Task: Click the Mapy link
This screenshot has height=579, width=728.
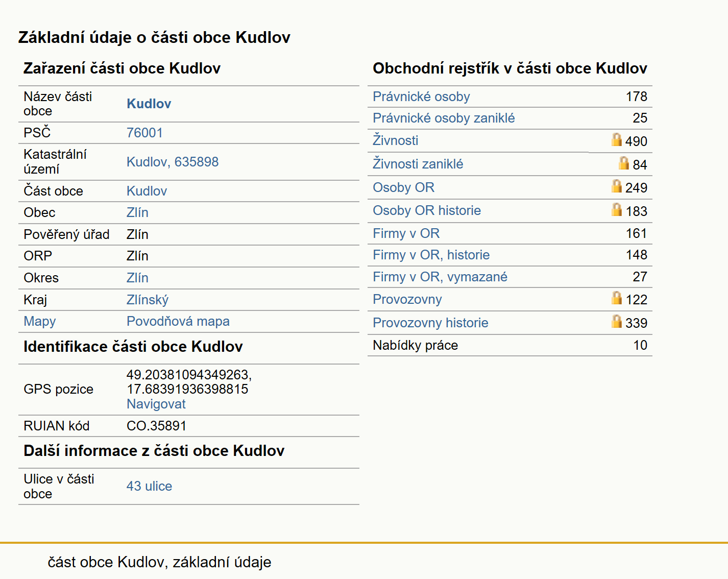Action: 40,321
